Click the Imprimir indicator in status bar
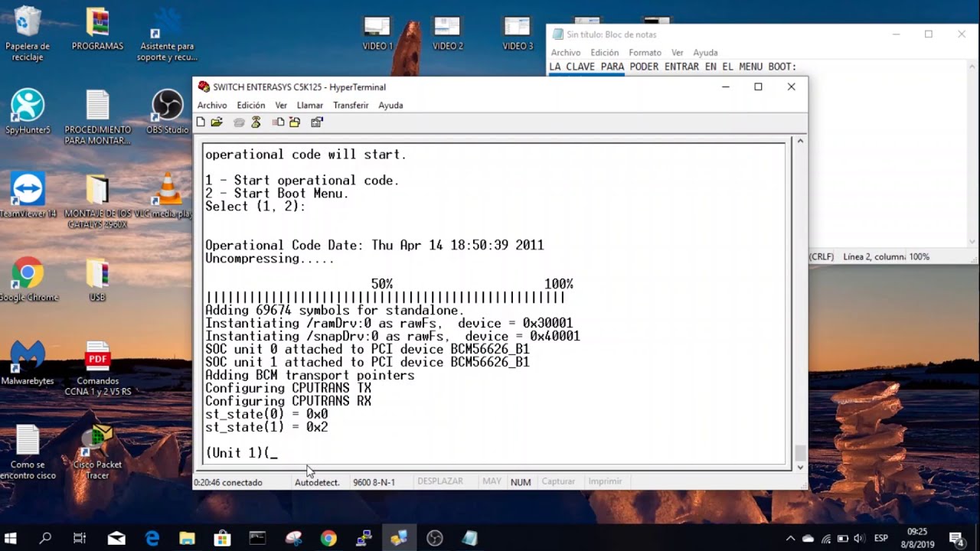Screen dimensions: 980x551 tap(605, 481)
